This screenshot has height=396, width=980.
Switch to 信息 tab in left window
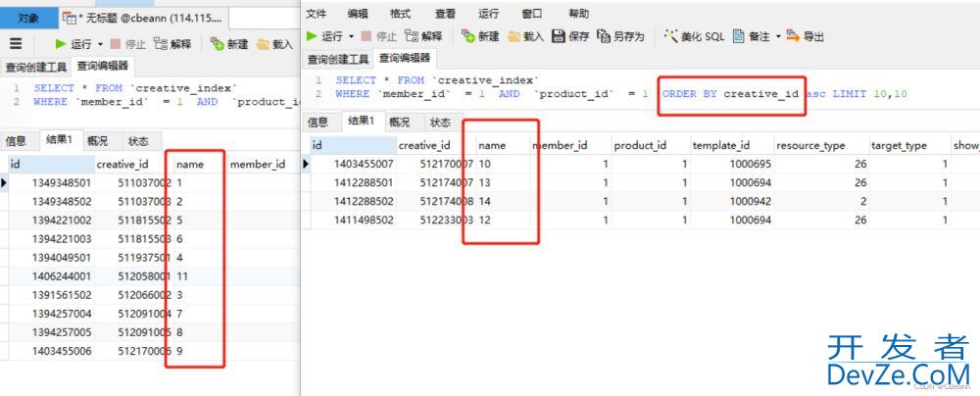(17, 141)
